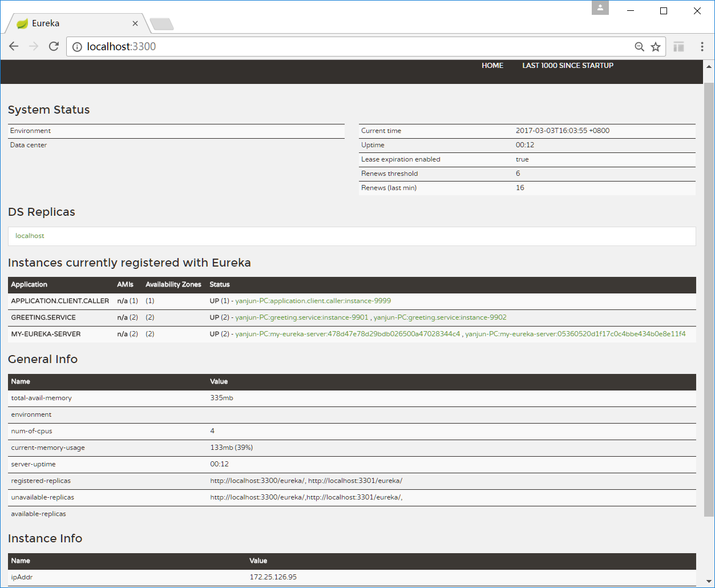Click the Instances currently registered with Eureka heading
This screenshot has height=588, width=715.
[x=130, y=263]
